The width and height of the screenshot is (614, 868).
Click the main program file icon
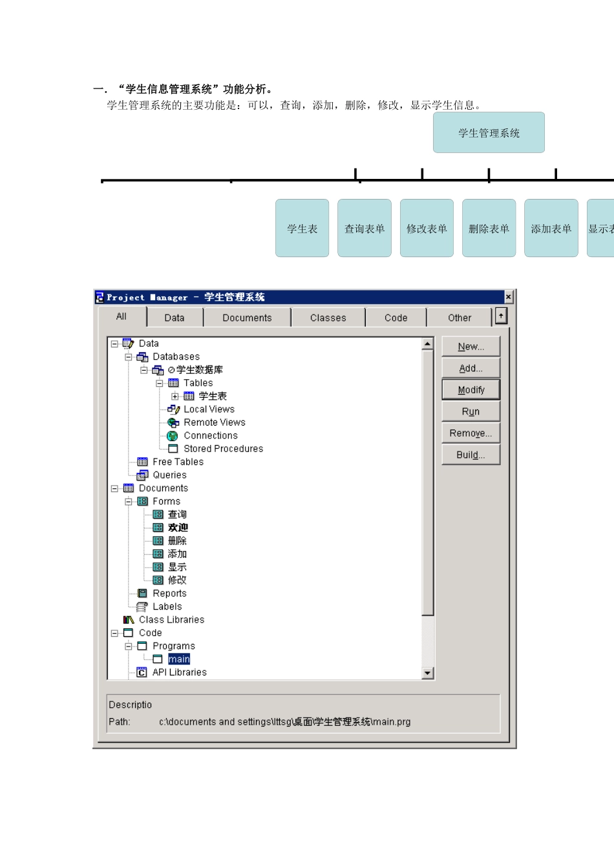[157, 659]
